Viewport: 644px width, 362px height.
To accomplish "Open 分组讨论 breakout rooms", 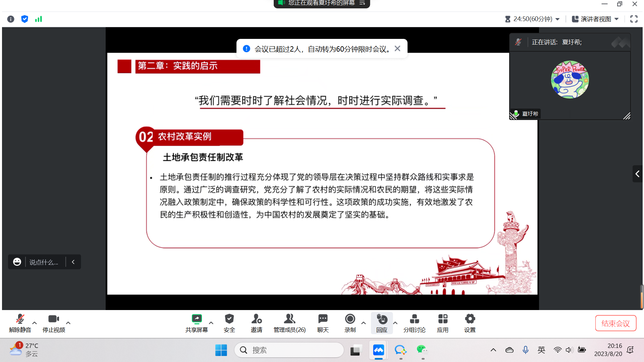I will (414, 323).
